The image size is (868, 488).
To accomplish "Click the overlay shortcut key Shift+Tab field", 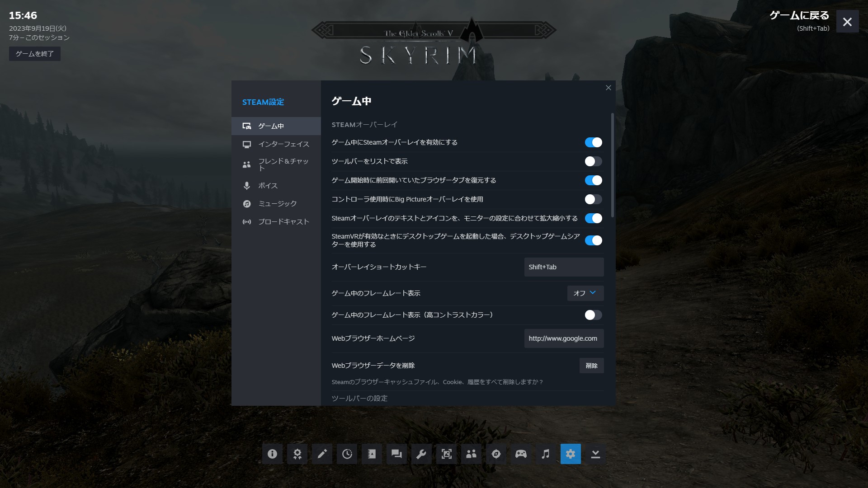I will (x=564, y=267).
